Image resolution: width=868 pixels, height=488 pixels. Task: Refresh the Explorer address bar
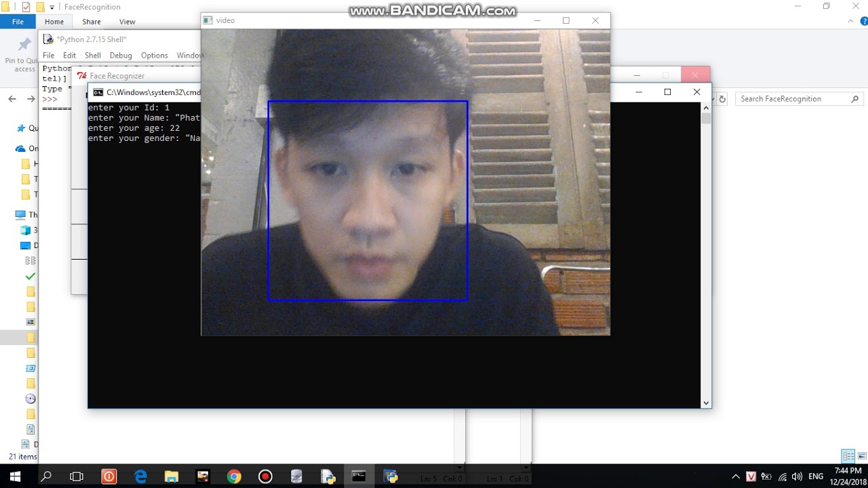coord(722,99)
